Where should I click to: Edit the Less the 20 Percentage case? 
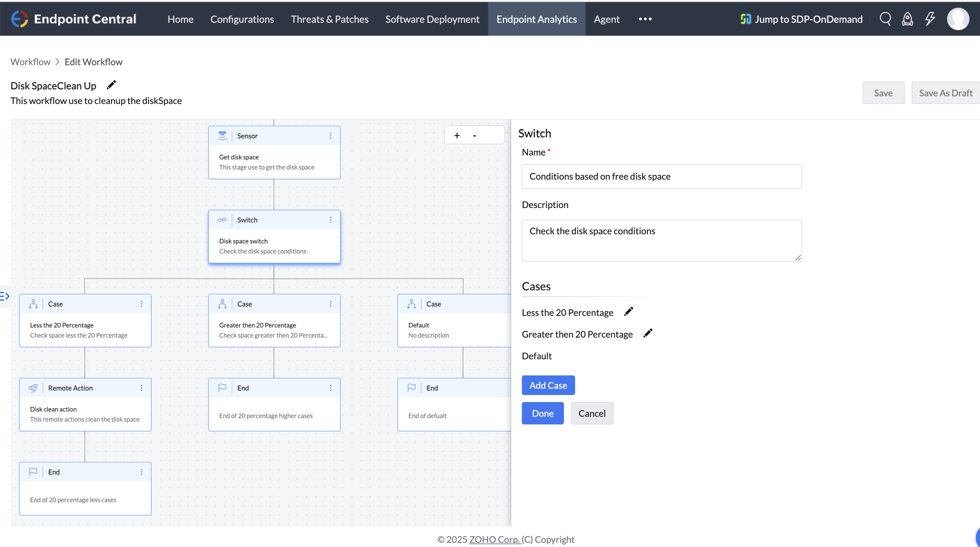point(628,312)
